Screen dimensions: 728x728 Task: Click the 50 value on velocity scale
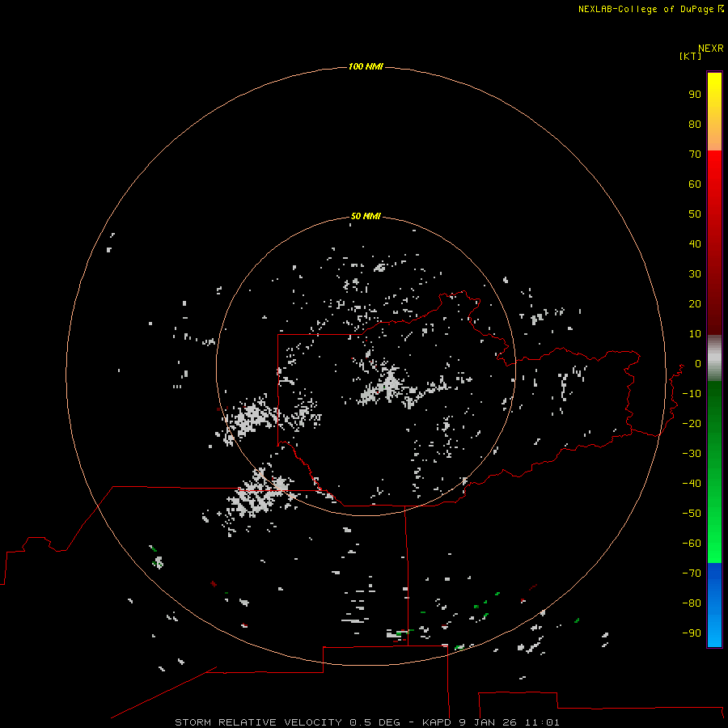tap(695, 214)
